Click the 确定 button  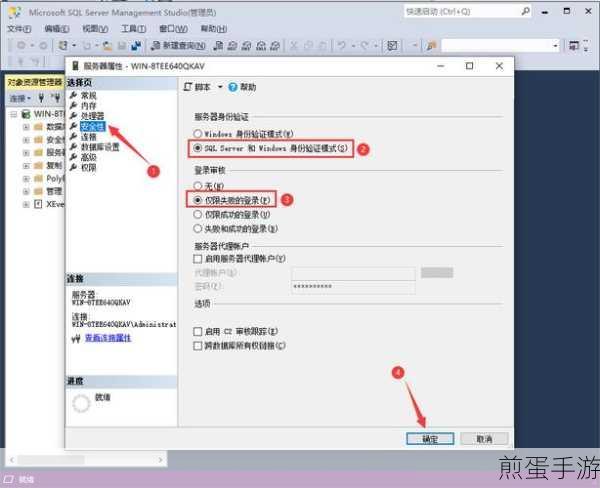pyautogui.click(x=430, y=439)
